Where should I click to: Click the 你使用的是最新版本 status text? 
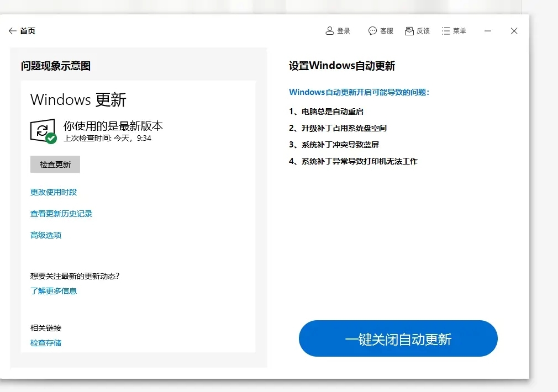(x=113, y=126)
